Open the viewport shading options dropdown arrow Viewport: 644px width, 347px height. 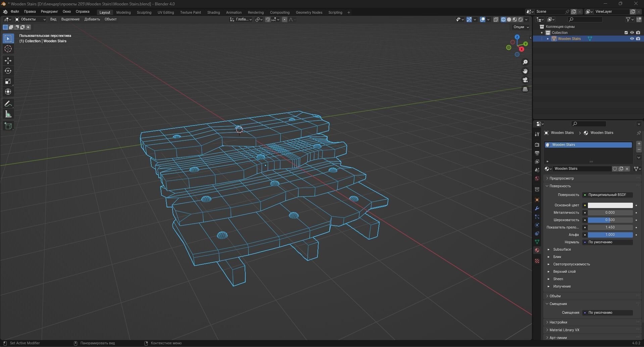click(x=526, y=19)
